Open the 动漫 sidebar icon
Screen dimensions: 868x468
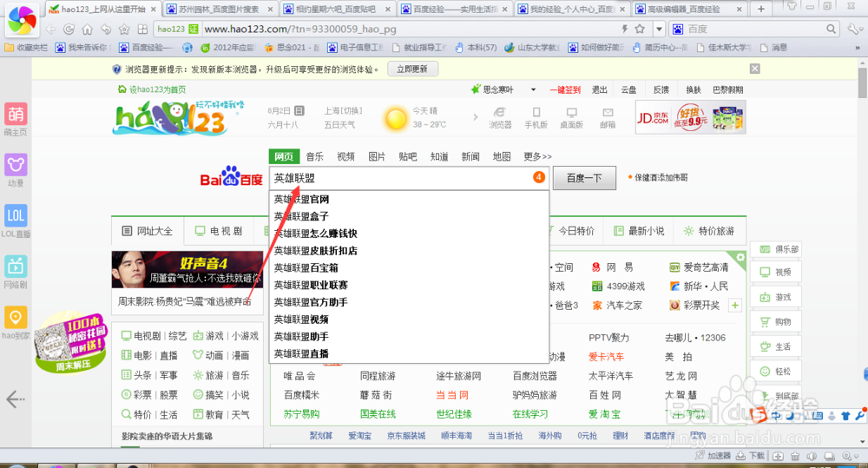click(16, 170)
